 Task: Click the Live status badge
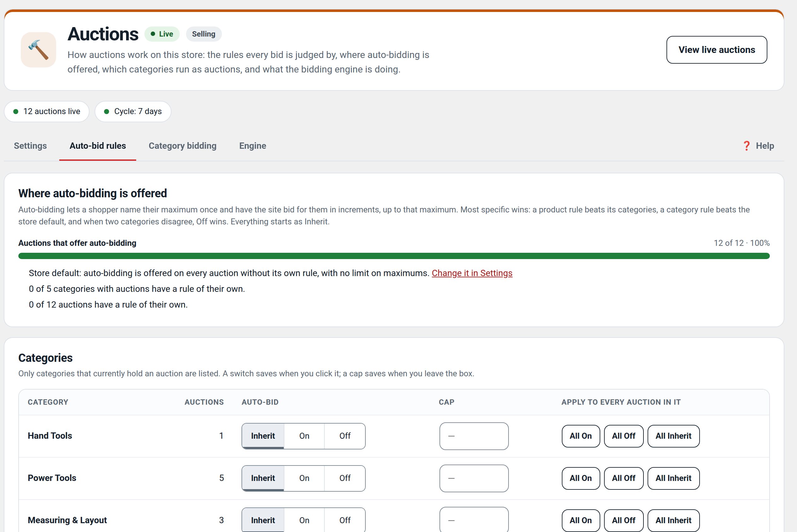point(162,34)
